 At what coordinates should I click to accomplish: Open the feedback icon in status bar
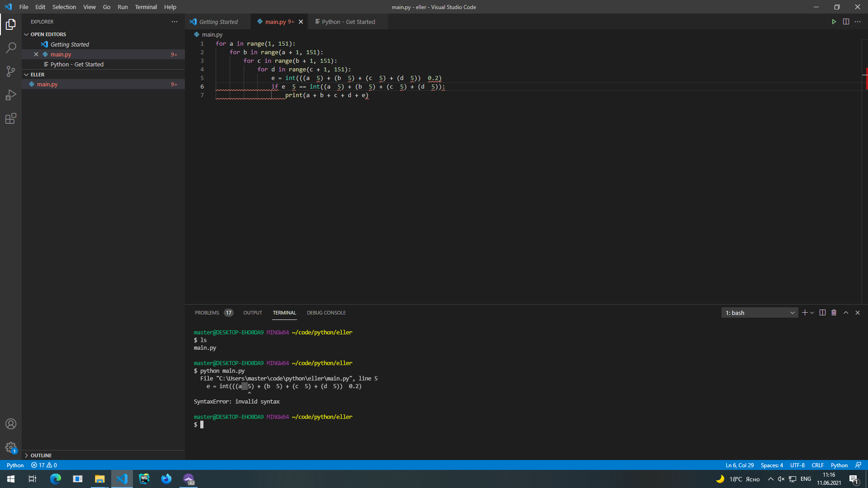pos(858,465)
